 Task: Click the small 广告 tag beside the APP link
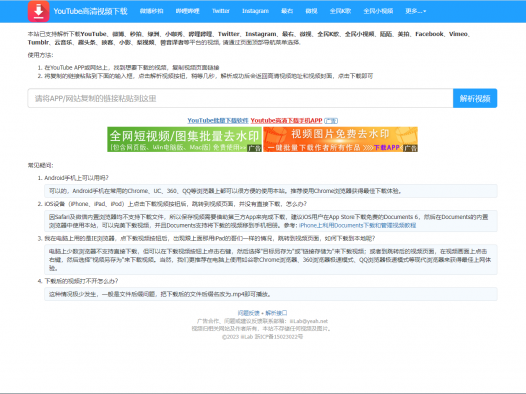pos(331,121)
